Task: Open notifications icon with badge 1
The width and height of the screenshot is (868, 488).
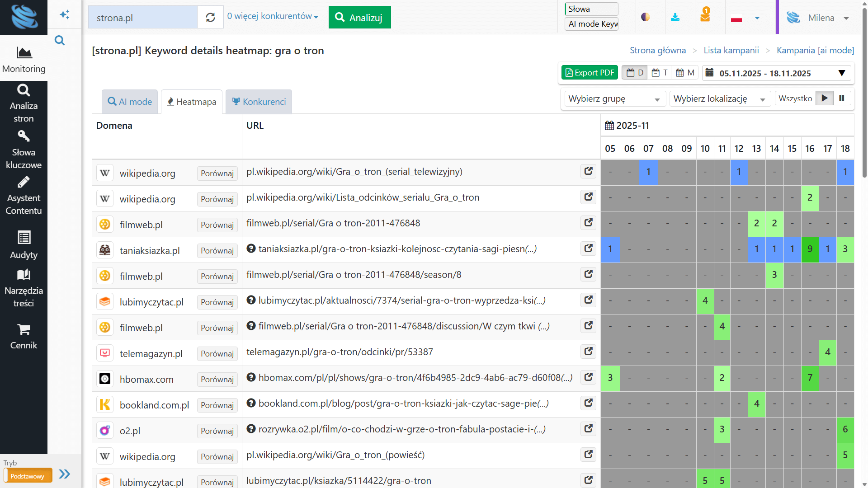Action: (705, 16)
